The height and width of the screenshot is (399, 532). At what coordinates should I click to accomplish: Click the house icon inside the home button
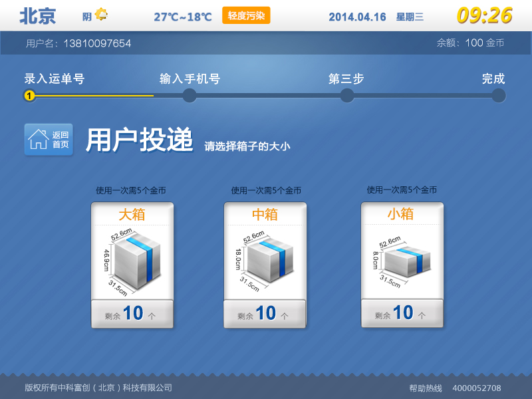[x=39, y=140]
